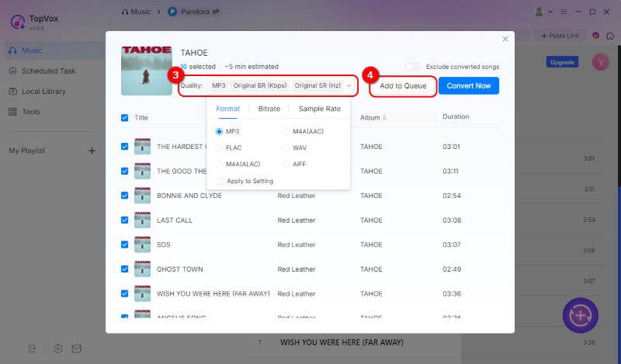621x364 pixels.
Task: Open the Music section in sidebar
Action: coord(54,50)
